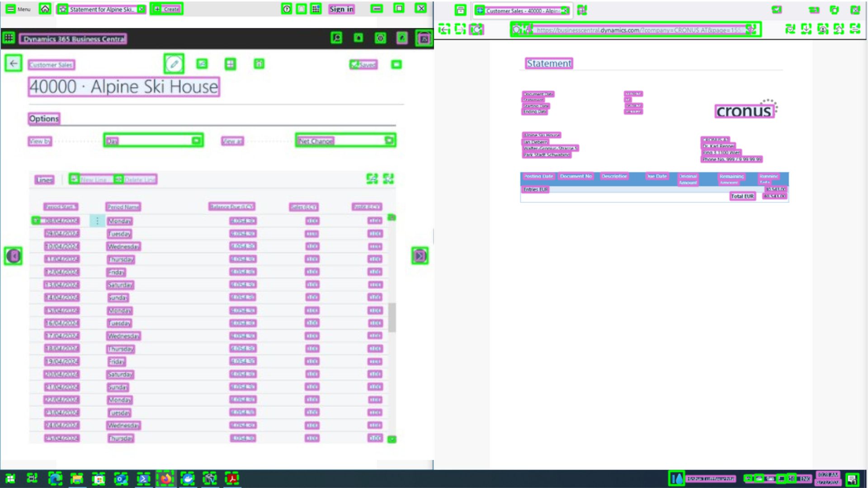Viewport: 868px width, 488px height.
Task: Open Windows Start button
Action: [x=10, y=479]
